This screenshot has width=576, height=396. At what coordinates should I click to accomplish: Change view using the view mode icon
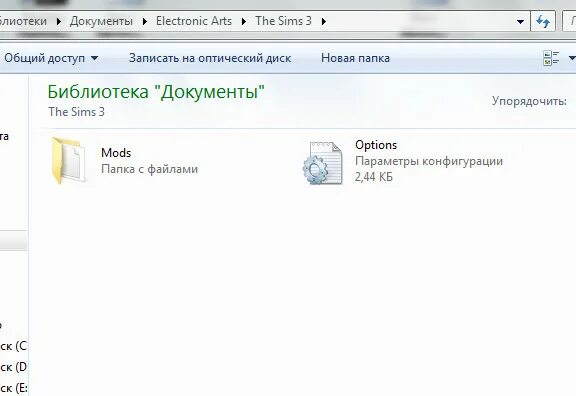[x=551, y=58]
